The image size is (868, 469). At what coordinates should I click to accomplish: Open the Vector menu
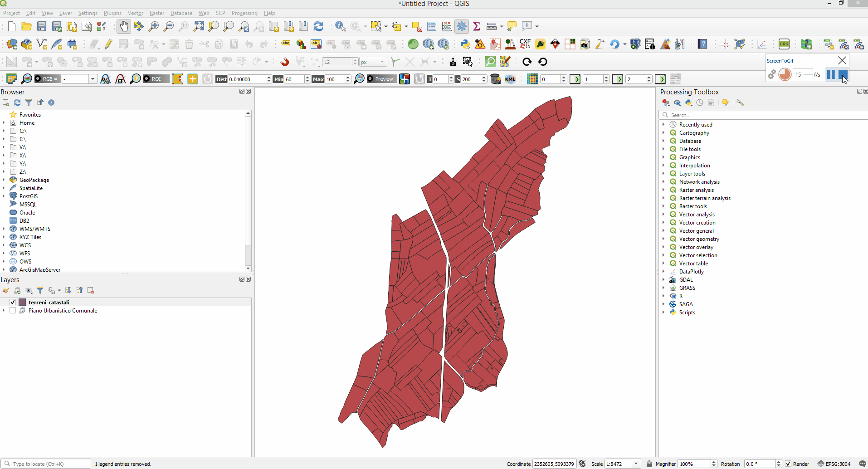(135, 13)
